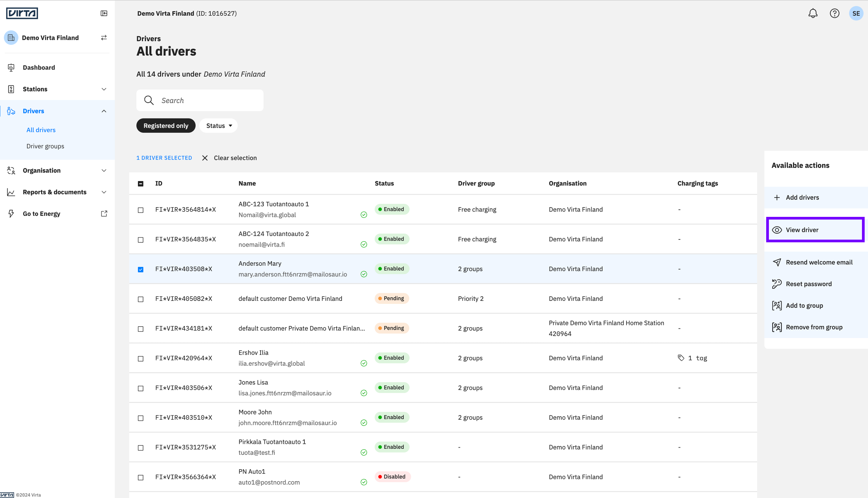868x498 pixels.
Task: Click the Reset password key icon
Action: click(x=777, y=284)
